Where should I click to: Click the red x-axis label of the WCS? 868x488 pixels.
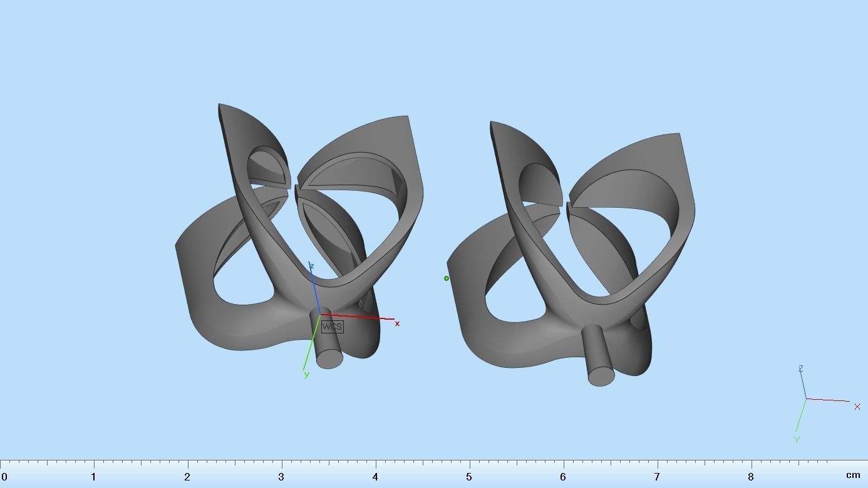[x=397, y=323]
